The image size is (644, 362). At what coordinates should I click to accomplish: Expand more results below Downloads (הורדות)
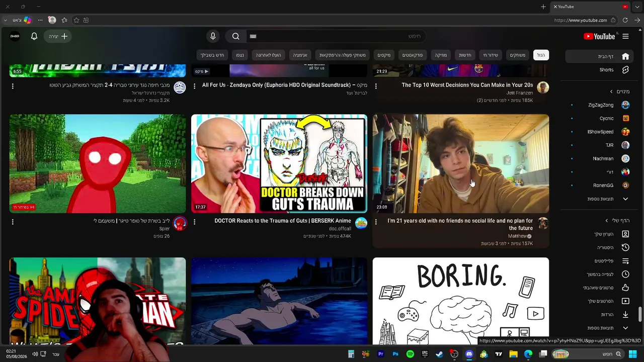coord(600,328)
